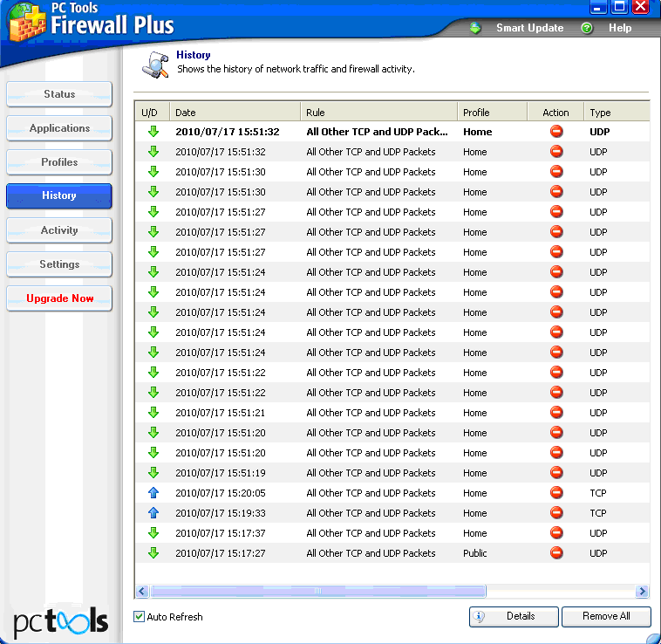Click the blocked icon in Public profile row
Screen dimensions: 661x644
(x=555, y=553)
